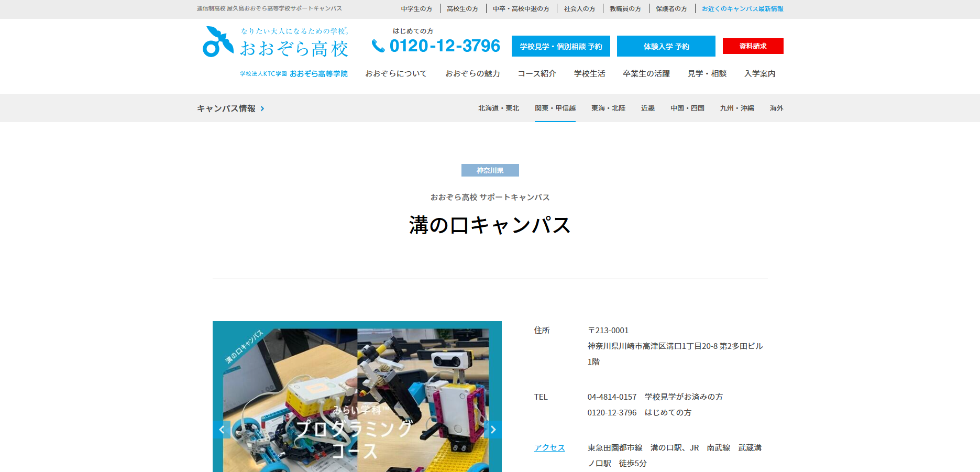Select the 北海道・東北 region tab
Viewport: 980px width, 472px height.
(499, 108)
